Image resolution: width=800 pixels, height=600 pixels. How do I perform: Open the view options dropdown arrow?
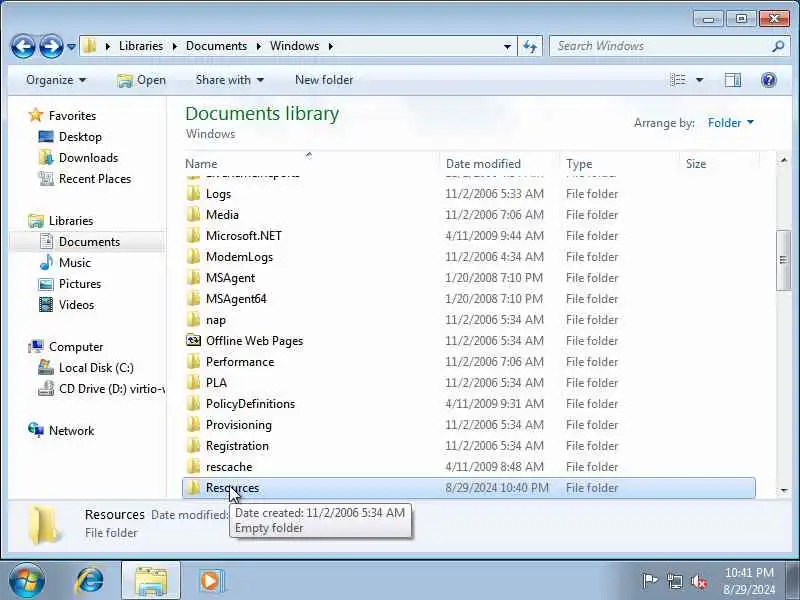(x=699, y=80)
